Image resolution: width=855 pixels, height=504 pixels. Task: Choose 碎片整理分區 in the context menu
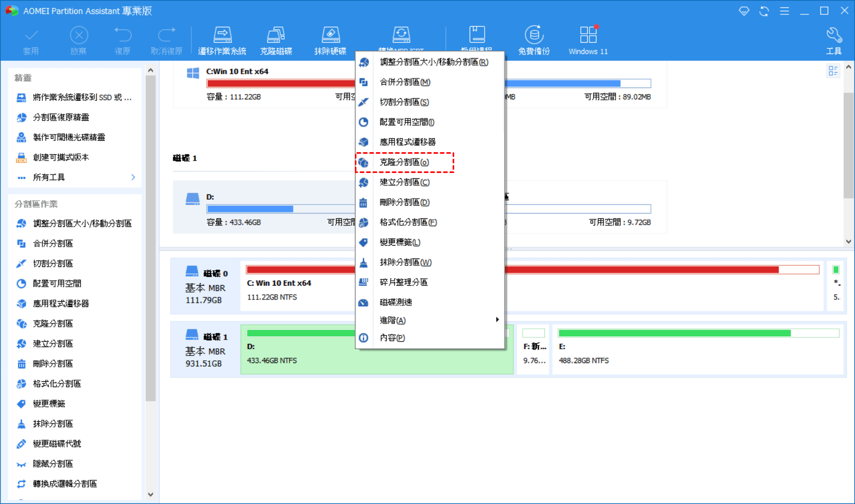(x=430, y=282)
